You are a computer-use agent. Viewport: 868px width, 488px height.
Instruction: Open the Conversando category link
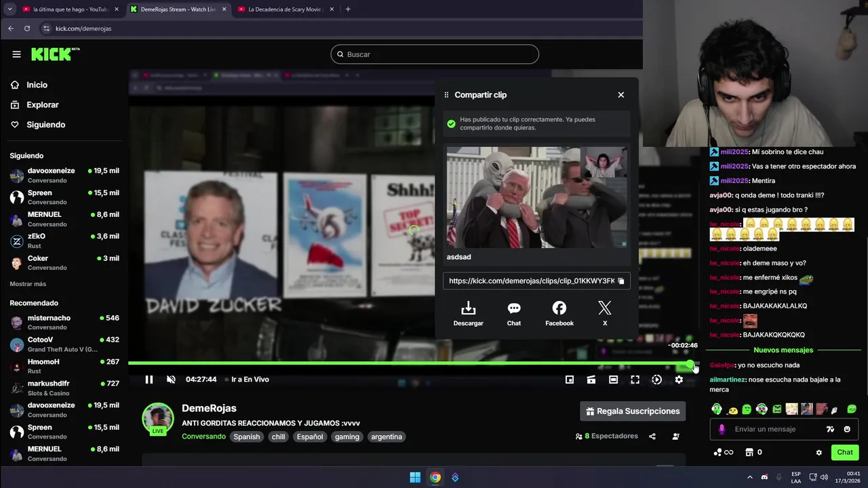(203, 436)
